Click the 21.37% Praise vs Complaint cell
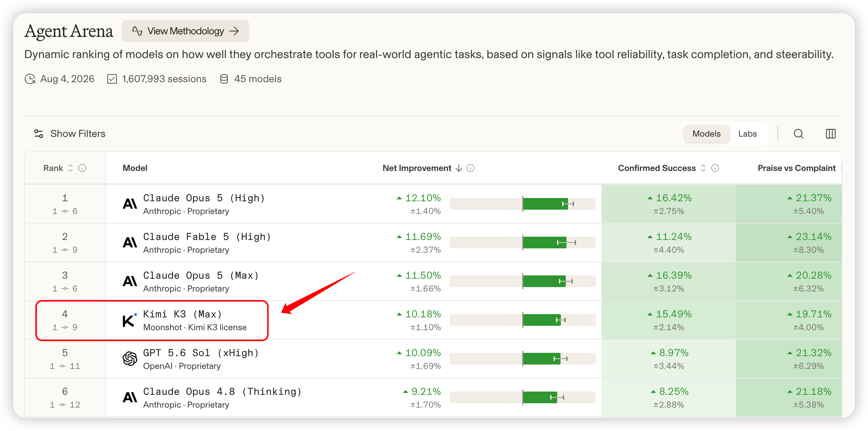 789,204
